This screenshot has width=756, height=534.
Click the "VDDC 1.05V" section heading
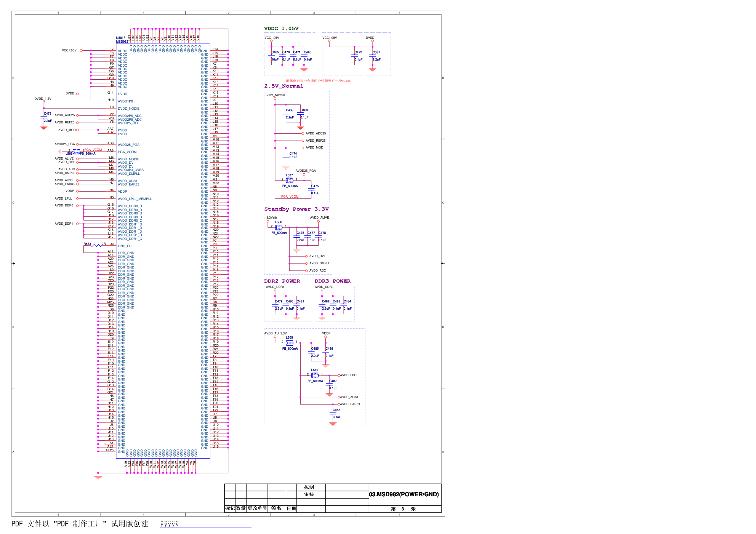pos(281,29)
